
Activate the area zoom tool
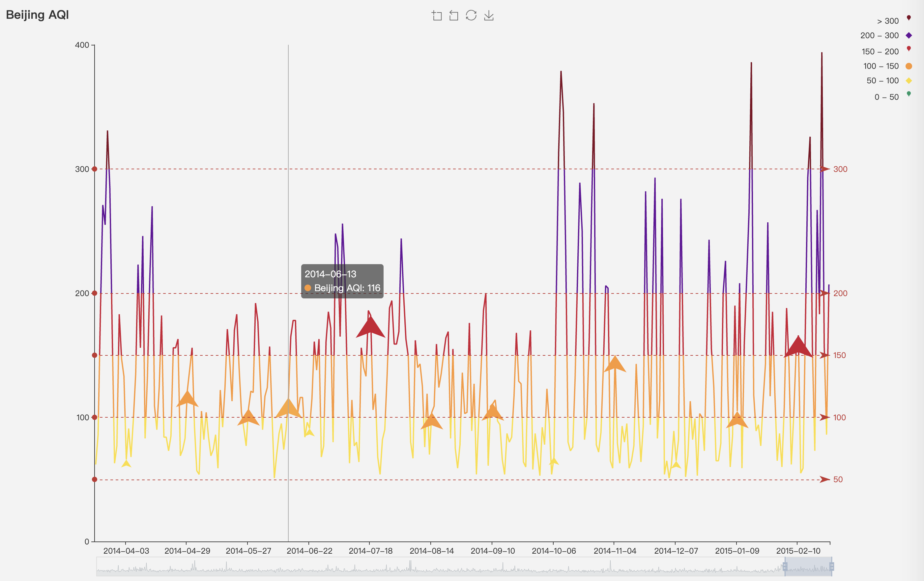437,16
